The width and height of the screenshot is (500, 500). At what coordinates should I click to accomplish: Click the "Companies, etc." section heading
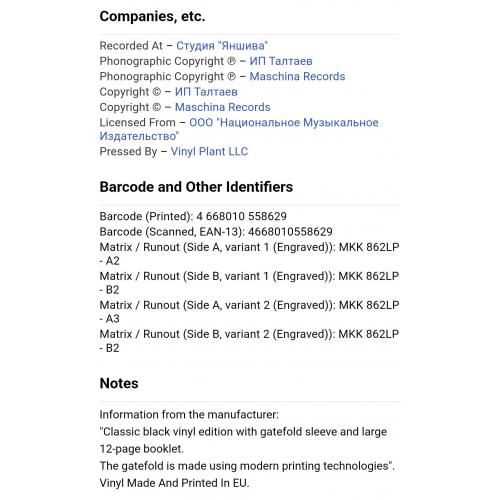pyautogui.click(x=152, y=16)
